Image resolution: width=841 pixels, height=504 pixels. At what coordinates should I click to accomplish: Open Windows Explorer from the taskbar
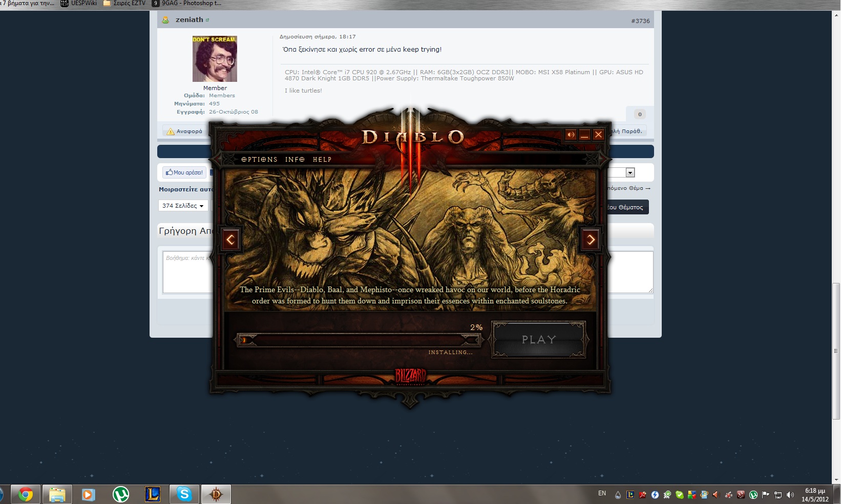(57, 494)
